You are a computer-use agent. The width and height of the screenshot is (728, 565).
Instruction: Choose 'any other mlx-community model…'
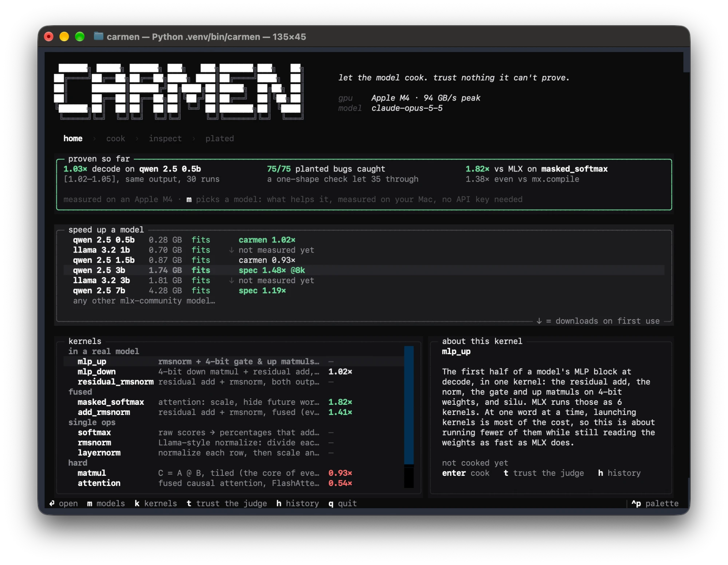[x=144, y=301]
